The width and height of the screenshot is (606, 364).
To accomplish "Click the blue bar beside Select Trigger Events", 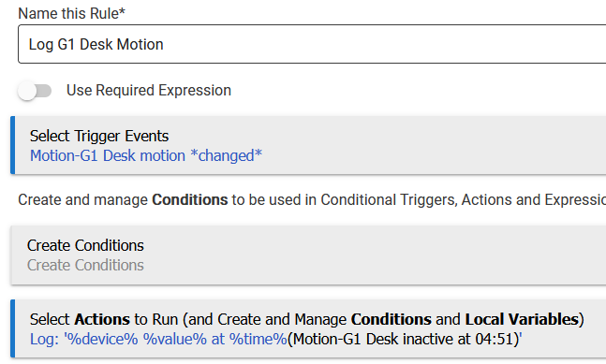I will pos(13,145).
